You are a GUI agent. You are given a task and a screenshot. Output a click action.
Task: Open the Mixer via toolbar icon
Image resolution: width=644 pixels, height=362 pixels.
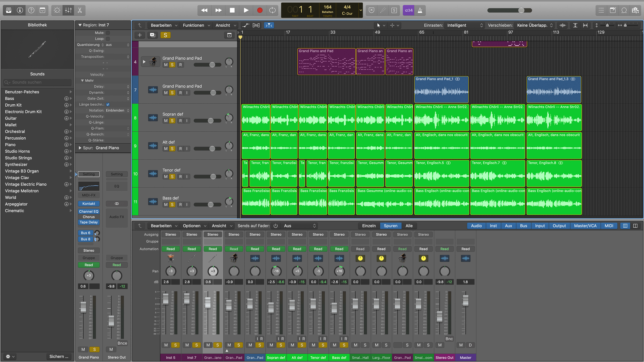point(68,10)
